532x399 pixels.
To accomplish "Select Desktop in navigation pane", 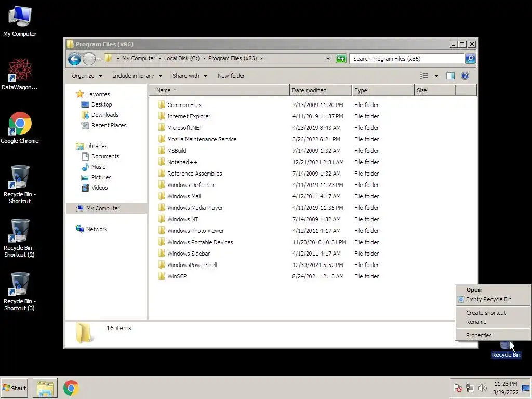I will 101,104.
